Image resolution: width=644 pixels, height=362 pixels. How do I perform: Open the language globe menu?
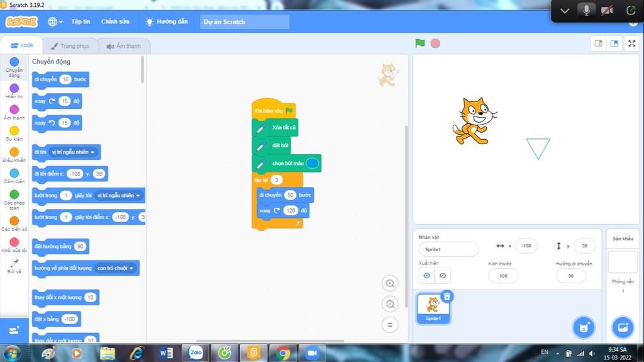(55, 21)
